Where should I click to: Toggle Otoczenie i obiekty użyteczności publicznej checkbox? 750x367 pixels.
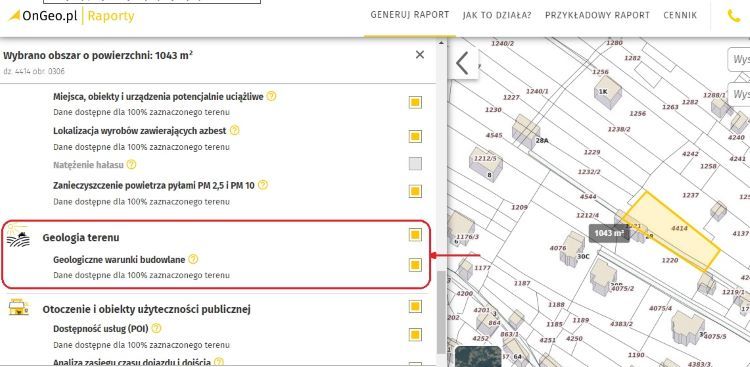(x=415, y=307)
